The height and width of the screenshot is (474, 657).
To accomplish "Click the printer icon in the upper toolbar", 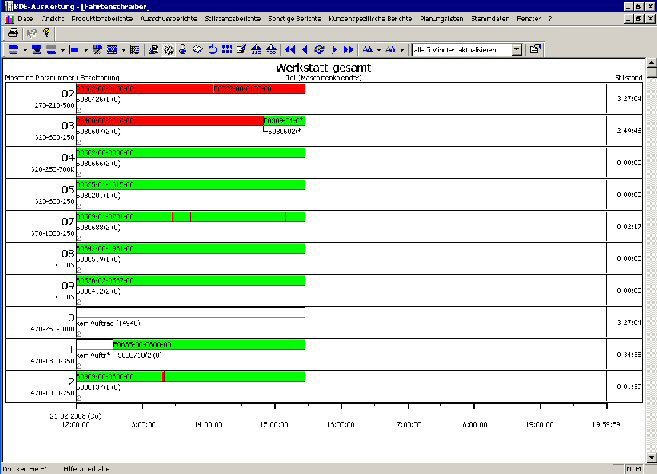I will [x=13, y=33].
